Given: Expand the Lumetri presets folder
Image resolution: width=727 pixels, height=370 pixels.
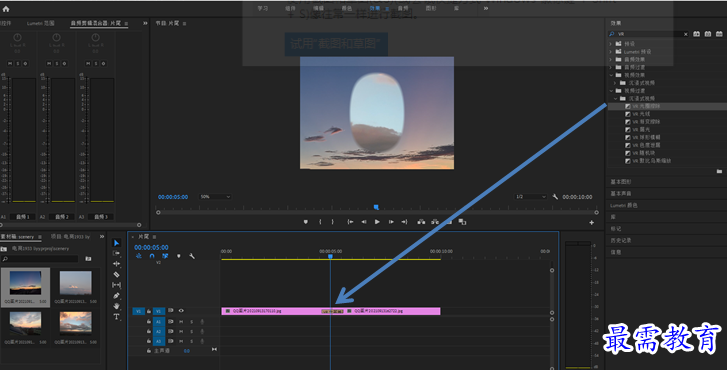Looking at the screenshot, I should pos(611,51).
